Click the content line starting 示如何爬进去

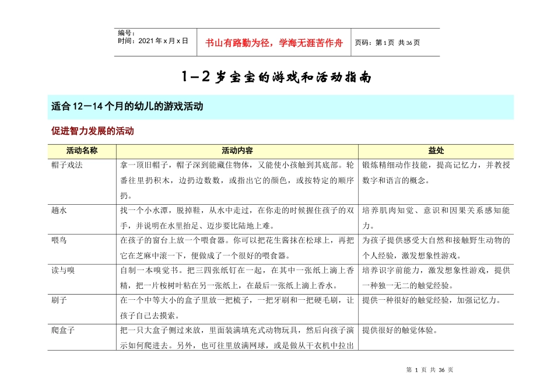coord(237,345)
